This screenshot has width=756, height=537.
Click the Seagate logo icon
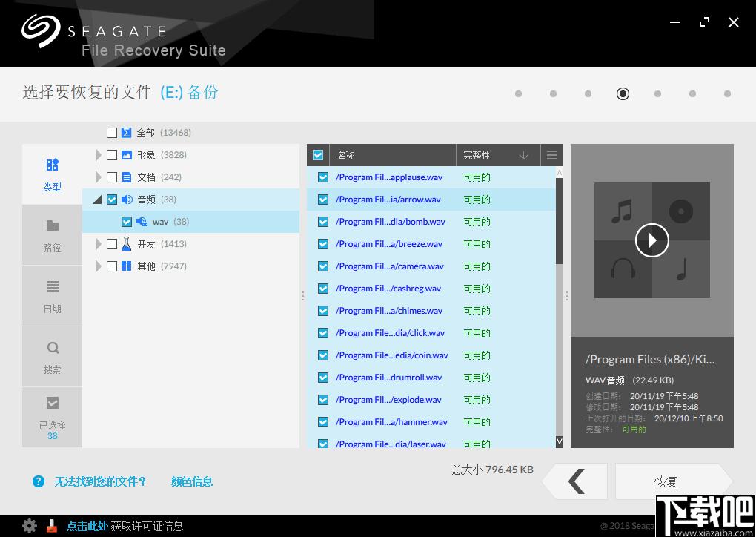(40, 30)
